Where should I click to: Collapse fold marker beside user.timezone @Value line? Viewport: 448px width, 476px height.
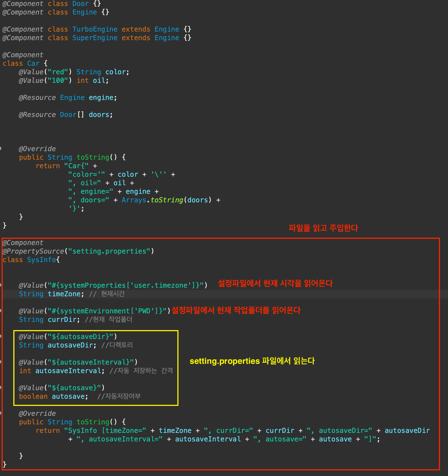(1, 285)
